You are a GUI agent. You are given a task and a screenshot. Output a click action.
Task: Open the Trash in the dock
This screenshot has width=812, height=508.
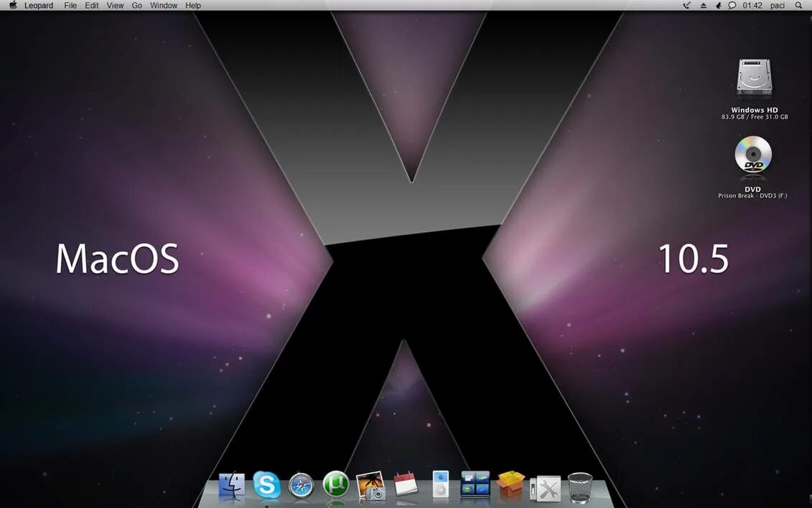point(580,487)
